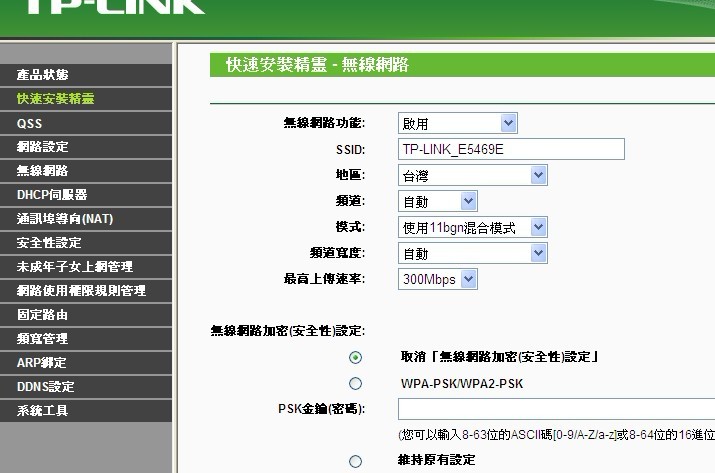The width and height of the screenshot is (715, 473).
Task: Expand the 頻道 dropdown set to 自動
Action: coord(438,201)
